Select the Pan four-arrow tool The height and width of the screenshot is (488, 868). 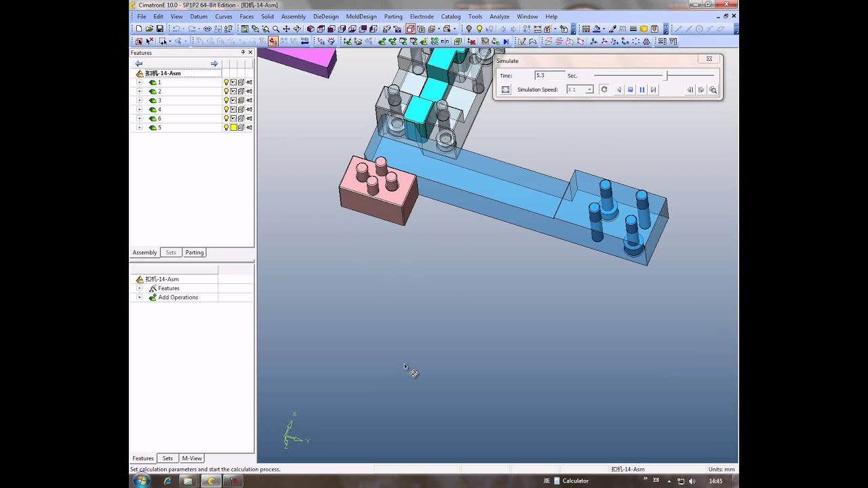[x=286, y=28]
